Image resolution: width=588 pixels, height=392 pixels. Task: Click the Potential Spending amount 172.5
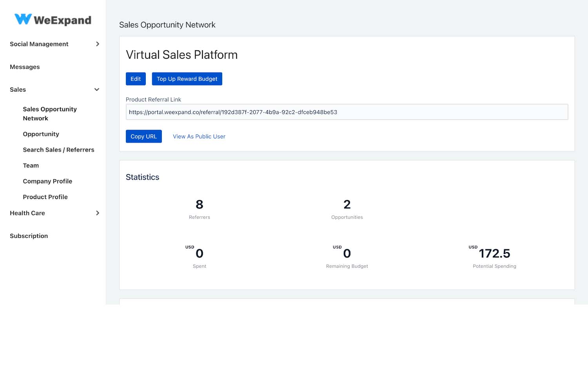click(494, 254)
